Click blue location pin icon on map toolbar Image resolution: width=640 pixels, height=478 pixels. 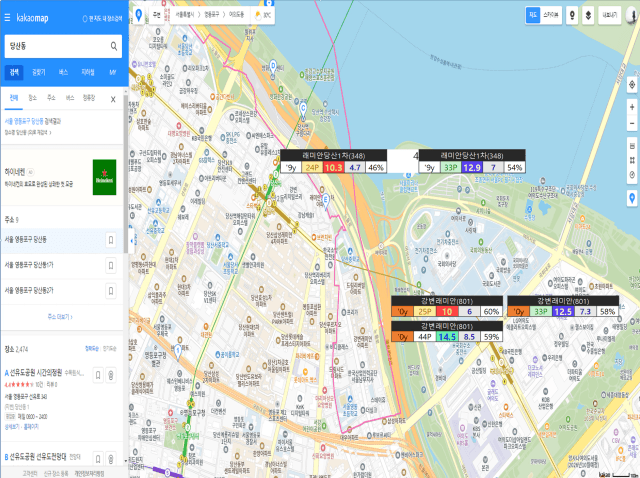139,16
